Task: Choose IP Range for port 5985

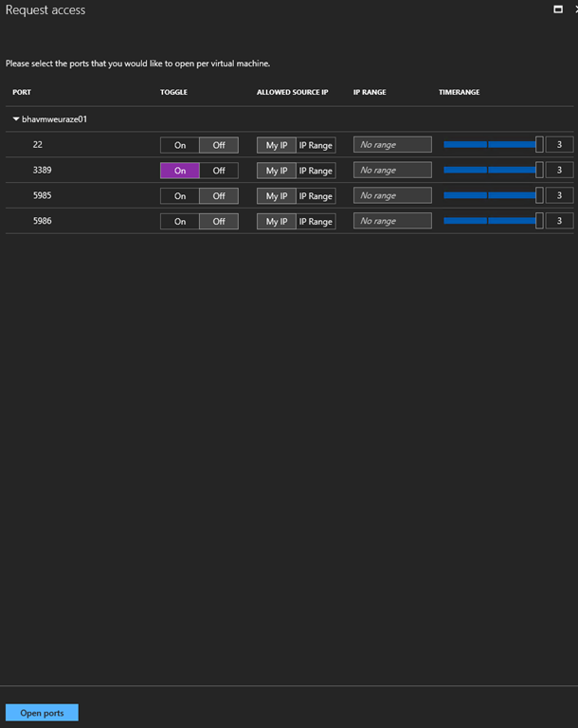Action: tap(316, 196)
